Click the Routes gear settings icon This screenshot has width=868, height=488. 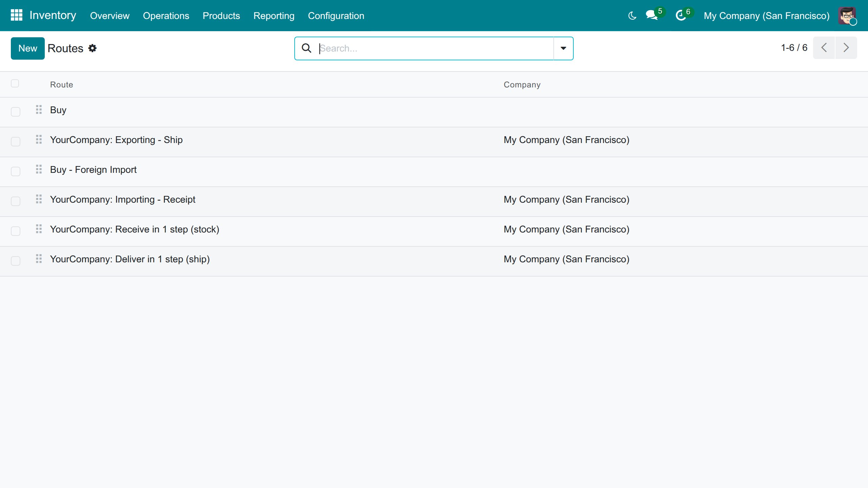[x=92, y=48]
